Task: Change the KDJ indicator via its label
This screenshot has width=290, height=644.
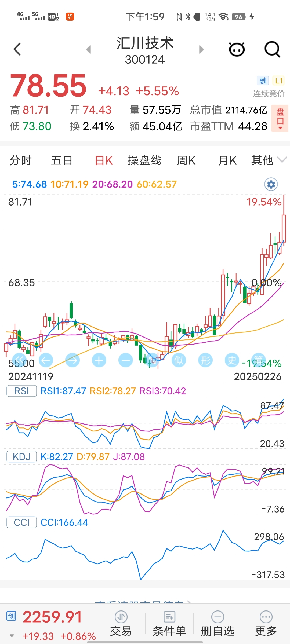Action: 21,457
